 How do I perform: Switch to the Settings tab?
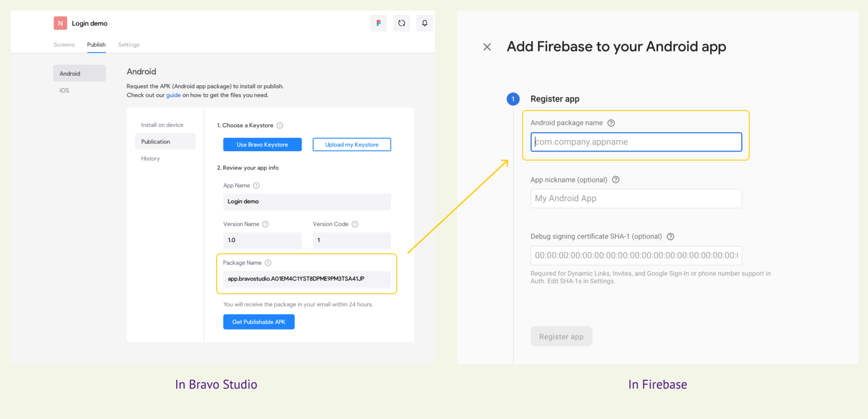click(x=129, y=45)
